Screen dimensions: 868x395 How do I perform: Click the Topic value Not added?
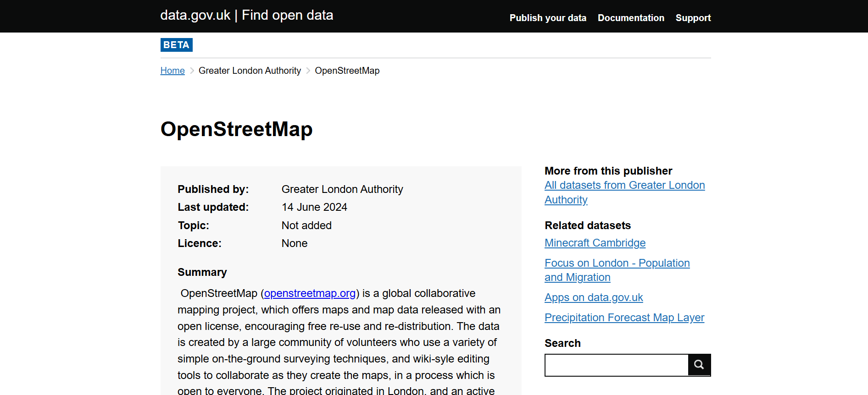306,225
